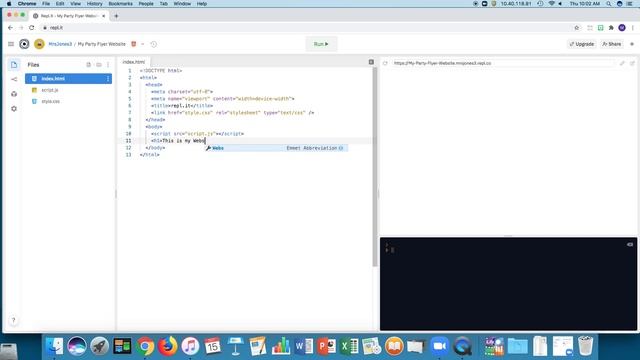Open the Repl.it hamburger sidebar menu
Viewport: 640px width, 360px height.
[11, 44]
